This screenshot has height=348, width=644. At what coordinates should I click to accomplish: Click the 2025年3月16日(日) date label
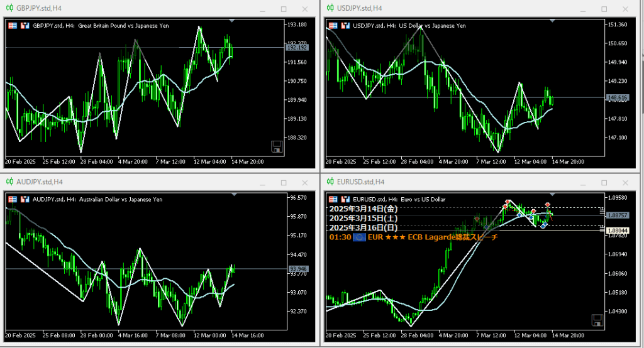pyautogui.click(x=364, y=227)
